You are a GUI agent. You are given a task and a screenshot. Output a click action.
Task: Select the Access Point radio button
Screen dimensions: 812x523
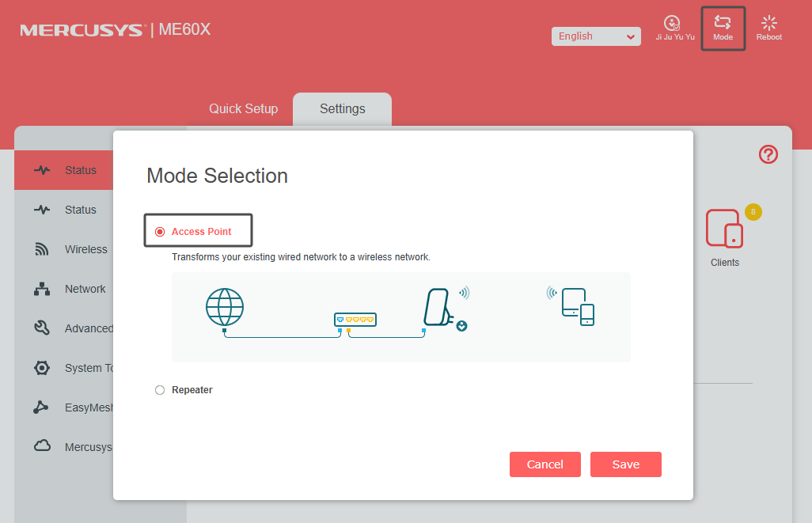coord(160,232)
